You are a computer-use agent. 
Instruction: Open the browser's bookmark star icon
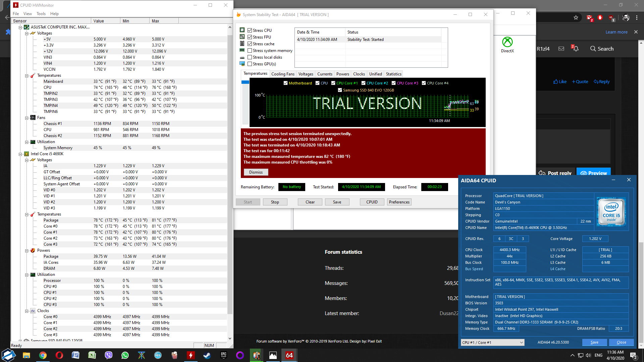pyautogui.click(x=576, y=17)
